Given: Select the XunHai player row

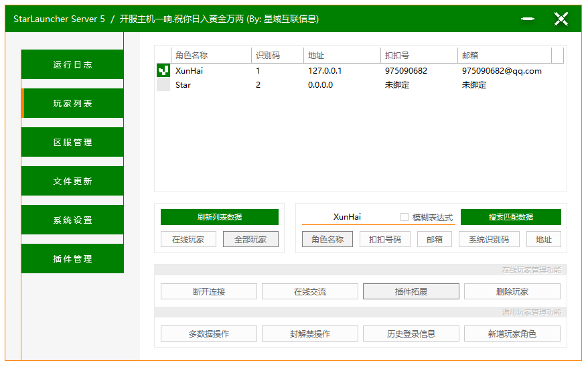Looking at the screenshot, I should click(360, 70).
